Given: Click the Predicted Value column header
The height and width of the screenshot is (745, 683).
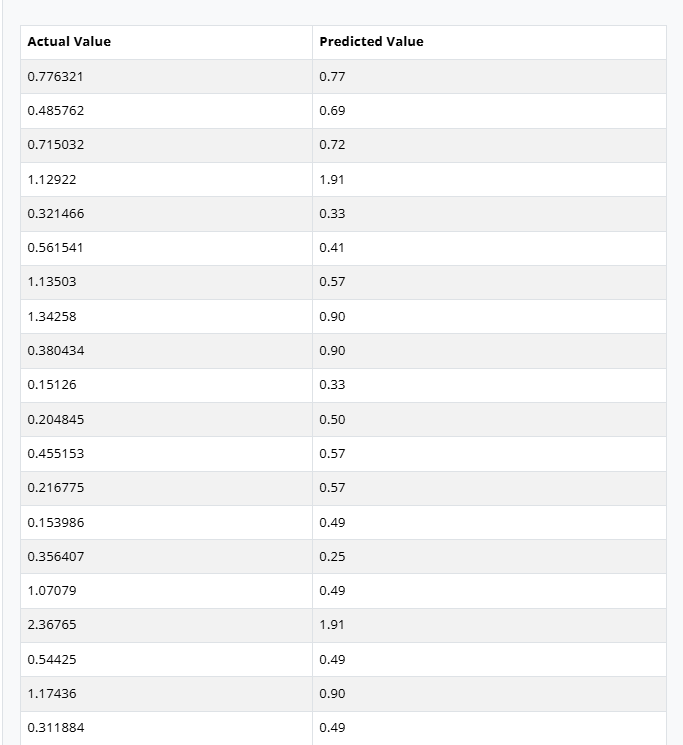Looking at the screenshot, I should (371, 42).
